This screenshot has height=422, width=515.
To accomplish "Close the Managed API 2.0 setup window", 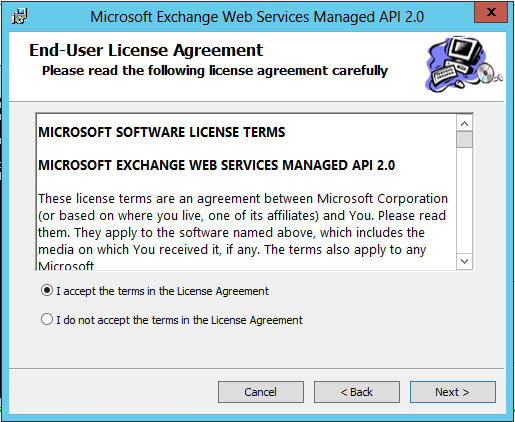I will 491,12.
